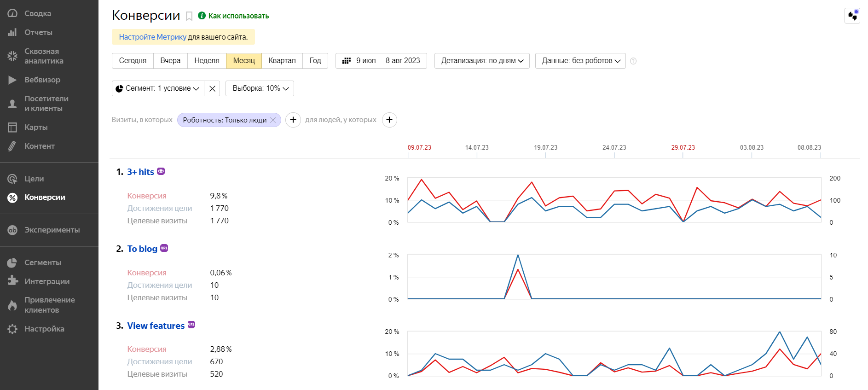
Task: Remove the Роботность: Только люди filter chip
Action: (273, 120)
